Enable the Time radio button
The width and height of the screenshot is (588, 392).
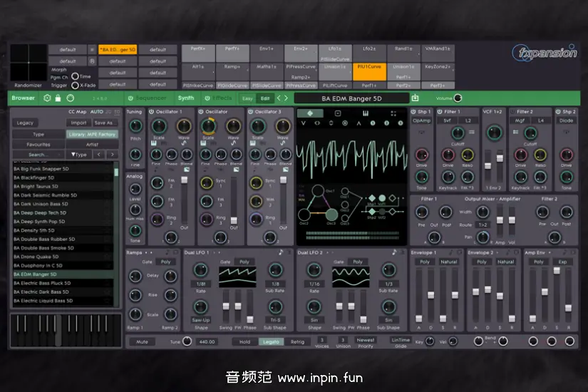pyautogui.click(x=75, y=77)
